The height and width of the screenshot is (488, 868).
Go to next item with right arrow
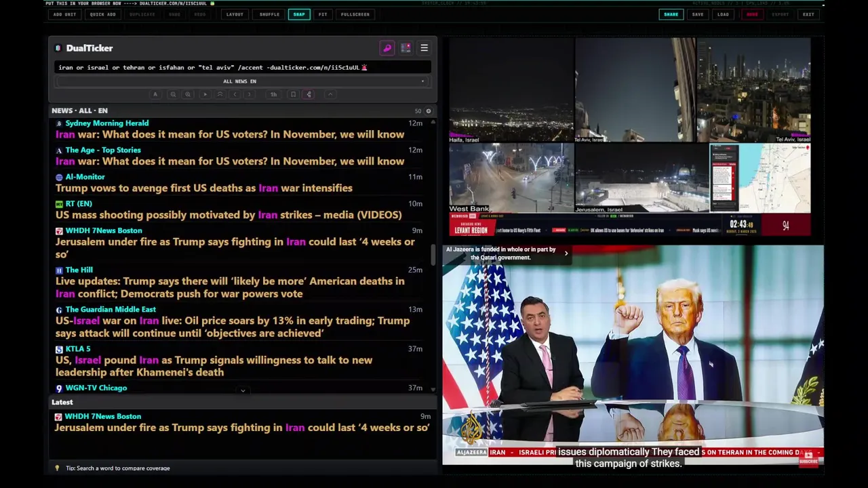point(250,94)
